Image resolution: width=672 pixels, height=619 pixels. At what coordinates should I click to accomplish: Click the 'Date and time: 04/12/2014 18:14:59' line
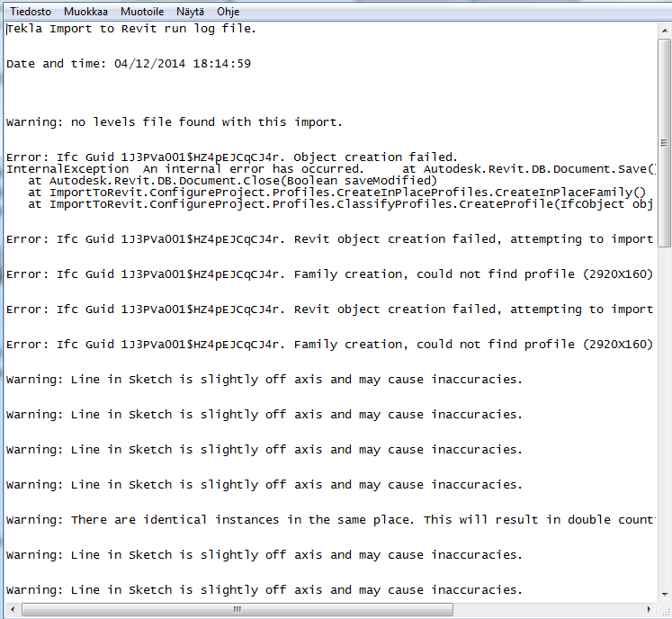[x=129, y=64]
